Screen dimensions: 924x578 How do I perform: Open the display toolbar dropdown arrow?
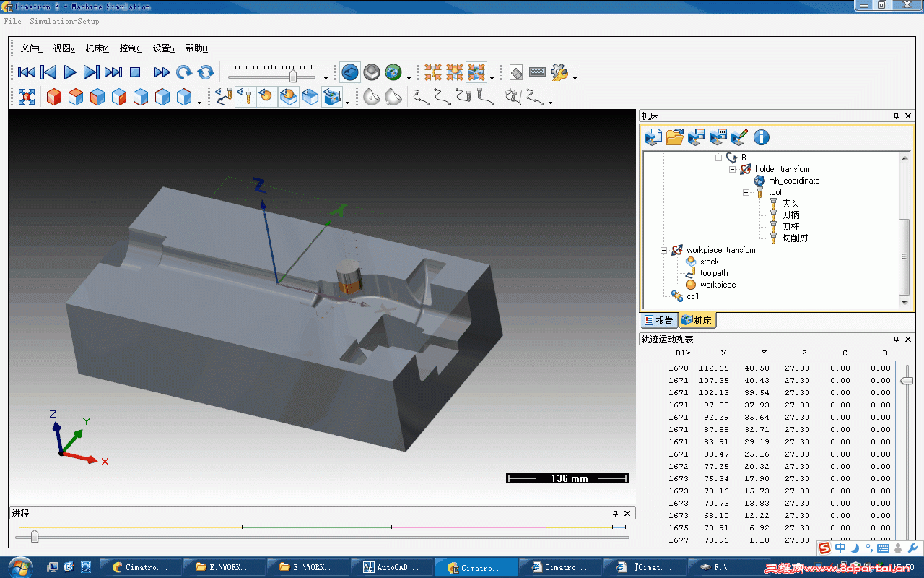coord(347,103)
